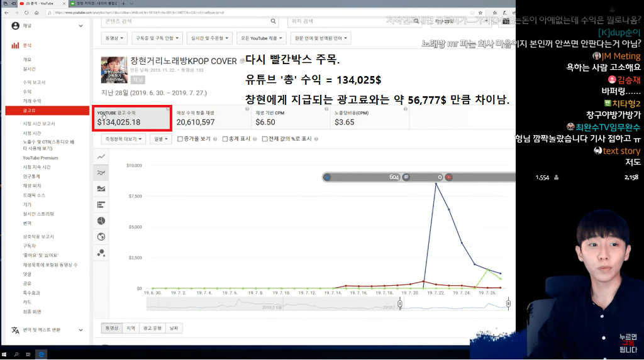
Task: Select the stacked area chart icon
Action: 101,189
